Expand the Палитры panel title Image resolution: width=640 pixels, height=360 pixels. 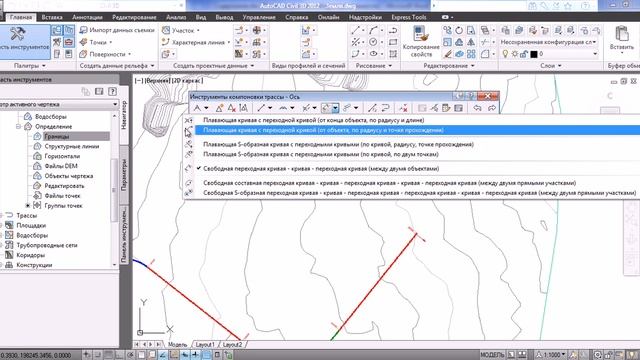tap(29, 66)
